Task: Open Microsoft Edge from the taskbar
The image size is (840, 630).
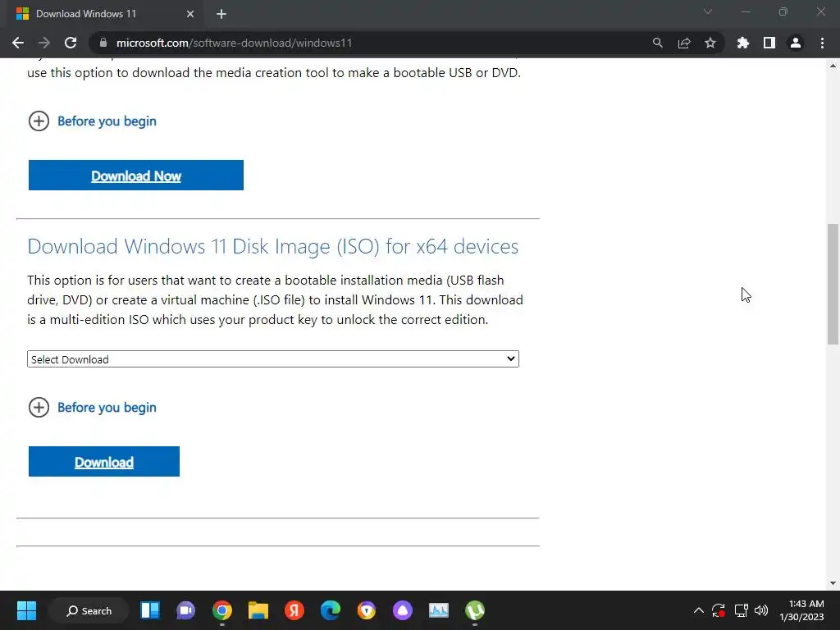Action: click(x=331, y=610)
